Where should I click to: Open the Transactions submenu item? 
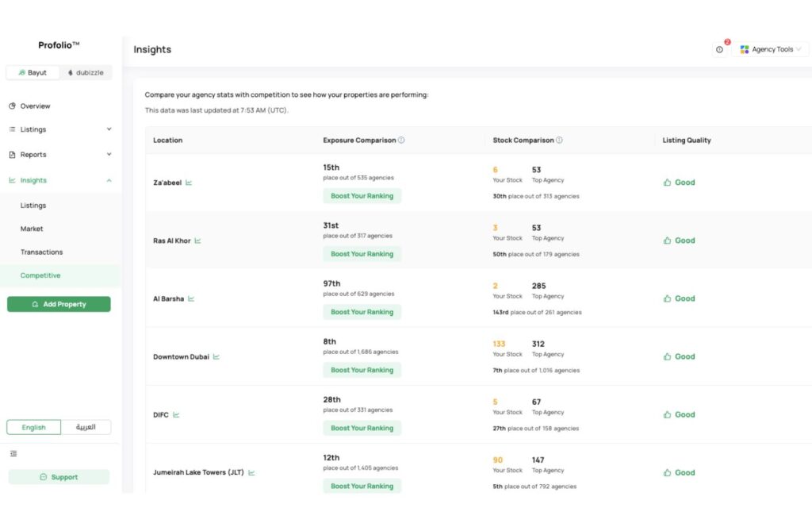pyautogui.click(x=41, y=252)
